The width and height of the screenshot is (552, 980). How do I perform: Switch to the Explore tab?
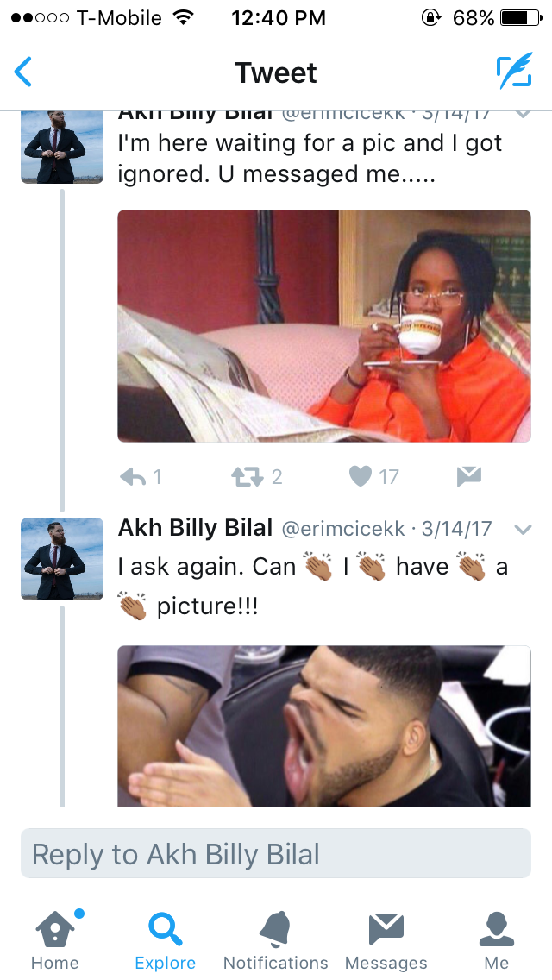(165, 940)
